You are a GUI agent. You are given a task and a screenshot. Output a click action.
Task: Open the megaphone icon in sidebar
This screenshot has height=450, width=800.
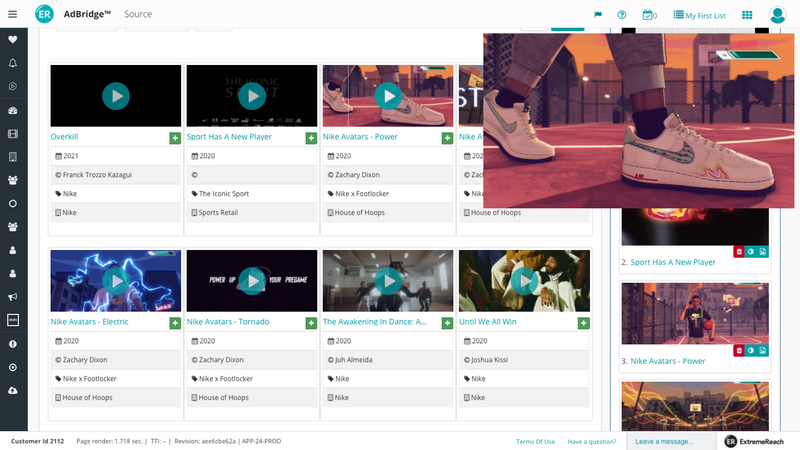13,297
